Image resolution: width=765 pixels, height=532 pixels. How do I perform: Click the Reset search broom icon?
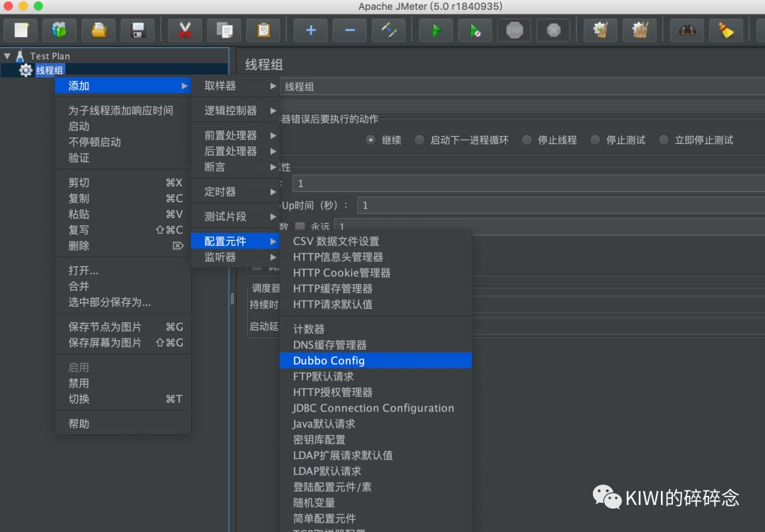point(726,30)
